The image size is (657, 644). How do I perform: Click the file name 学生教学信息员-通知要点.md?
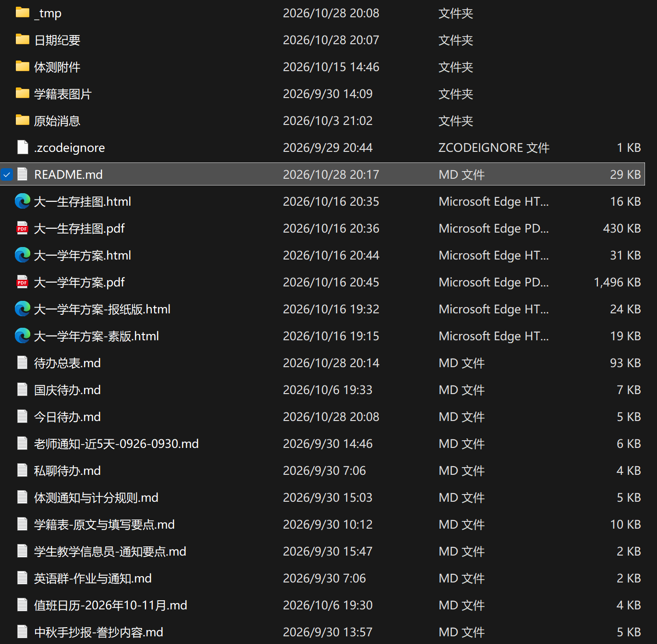(110, 551)
